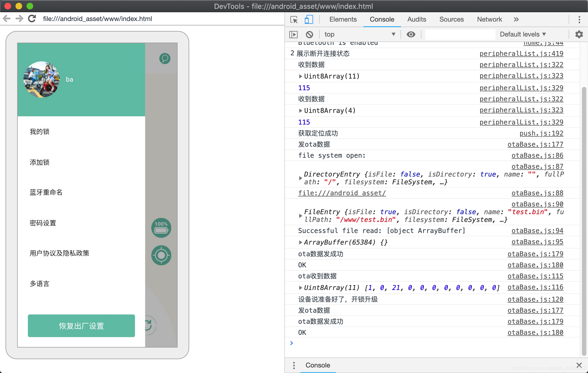588x373 pixels.
Task: Show the console sidebar panel icon
Action: click(293, 34)
